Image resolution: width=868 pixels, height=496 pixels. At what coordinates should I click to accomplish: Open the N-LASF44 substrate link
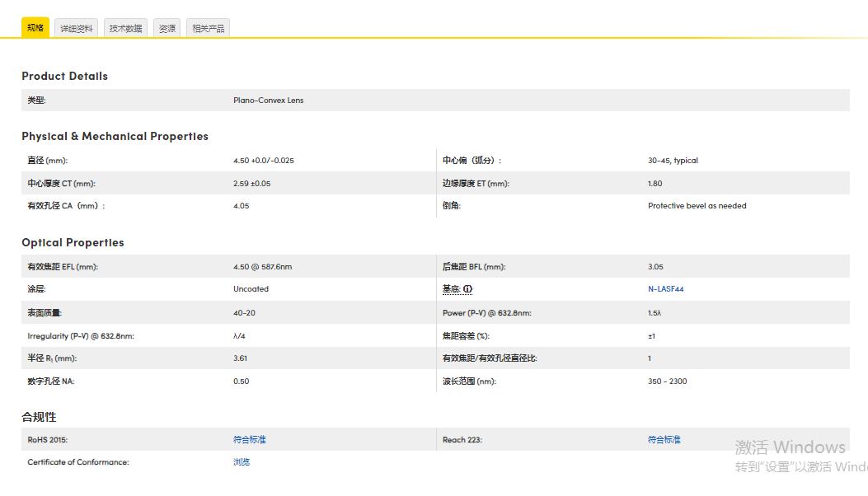point(665,289)
